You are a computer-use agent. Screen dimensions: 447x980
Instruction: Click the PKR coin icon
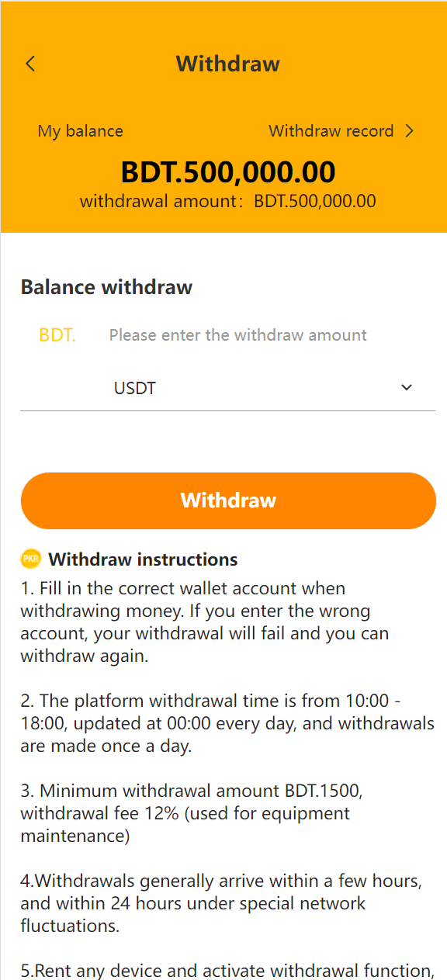pyautogui.click(x=31, y=559)
